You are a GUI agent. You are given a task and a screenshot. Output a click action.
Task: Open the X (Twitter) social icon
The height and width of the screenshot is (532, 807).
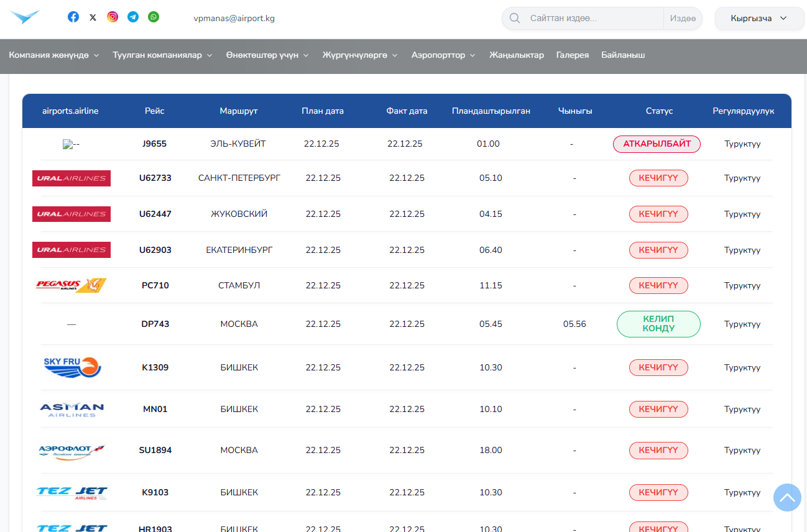click(93, 17)
